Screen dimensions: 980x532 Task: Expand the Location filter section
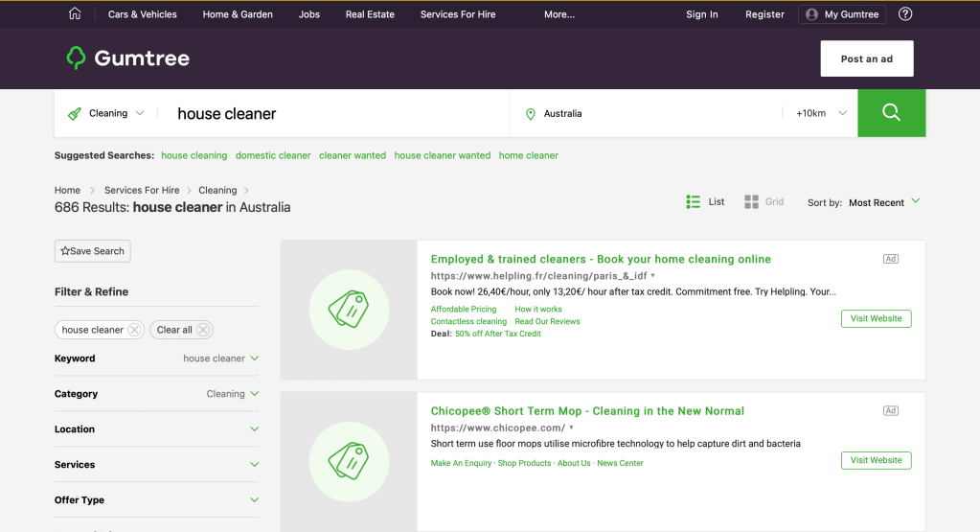tap(156, 429)
